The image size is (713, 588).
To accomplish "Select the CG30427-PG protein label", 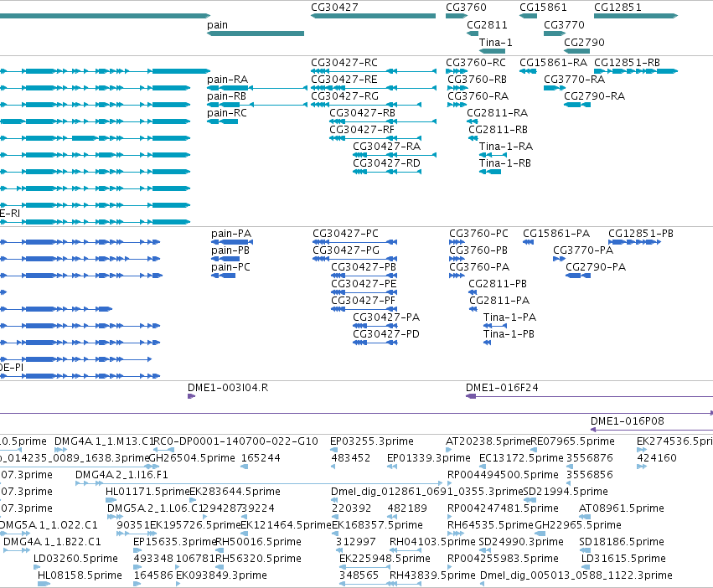I will pyautogui.click(x=346, y=250).
